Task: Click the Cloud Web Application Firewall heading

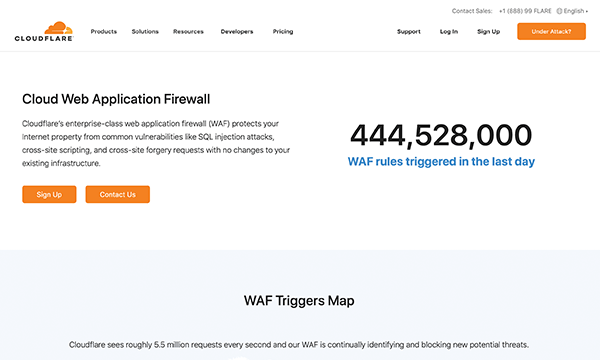Action: (116, 99)
